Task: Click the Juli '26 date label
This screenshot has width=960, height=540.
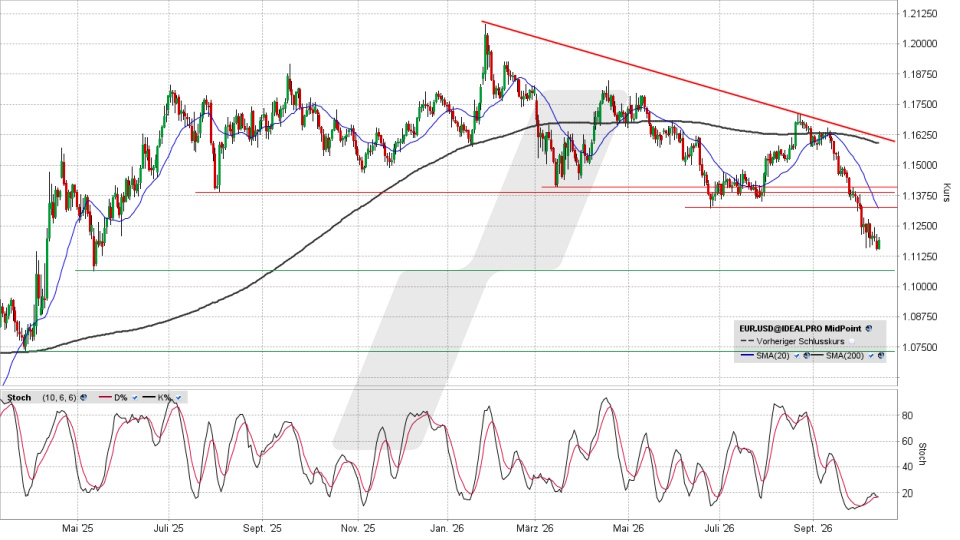Action: tap(719, 528)
